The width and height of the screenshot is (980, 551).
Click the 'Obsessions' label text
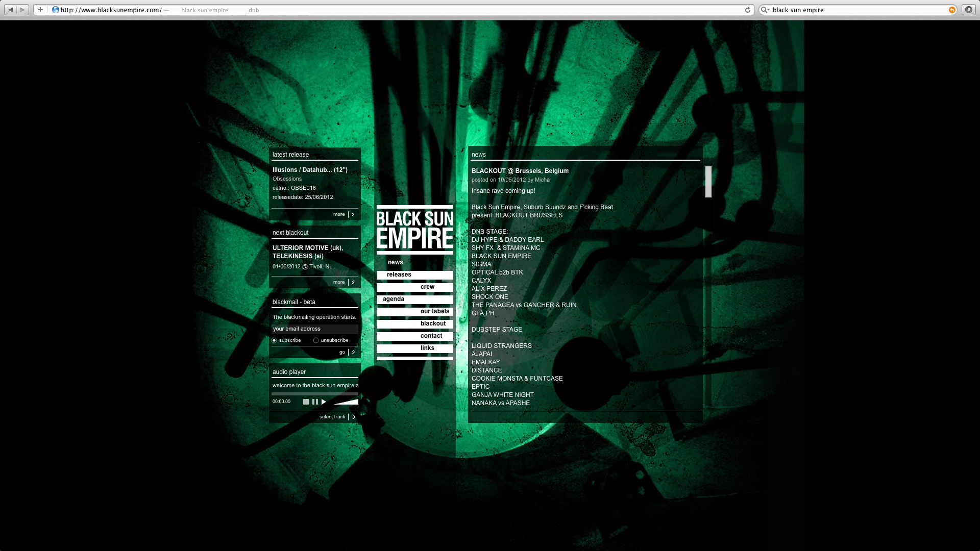pyautogui.click(x=287, y=179)
